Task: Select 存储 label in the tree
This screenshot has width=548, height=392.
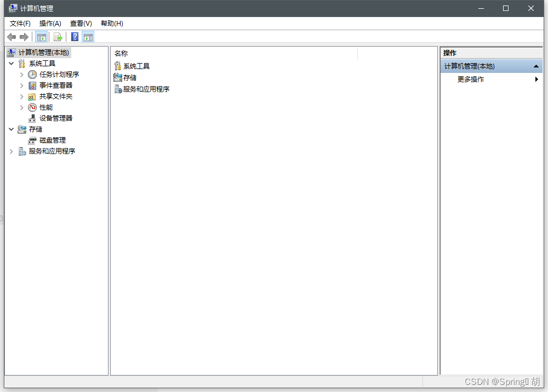Action: (36, 129)
